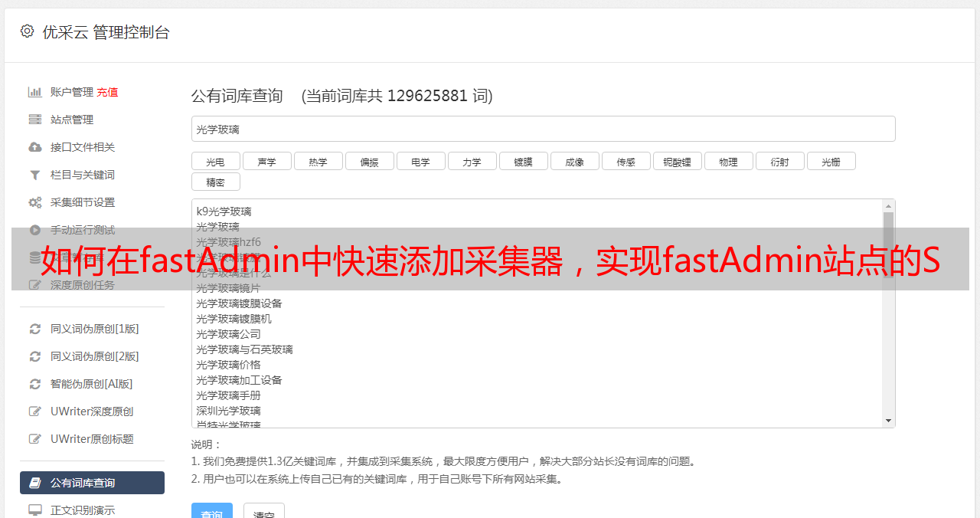
Task: Focus the keyword search field containing 光学玻璃
Action: [543, 129]
